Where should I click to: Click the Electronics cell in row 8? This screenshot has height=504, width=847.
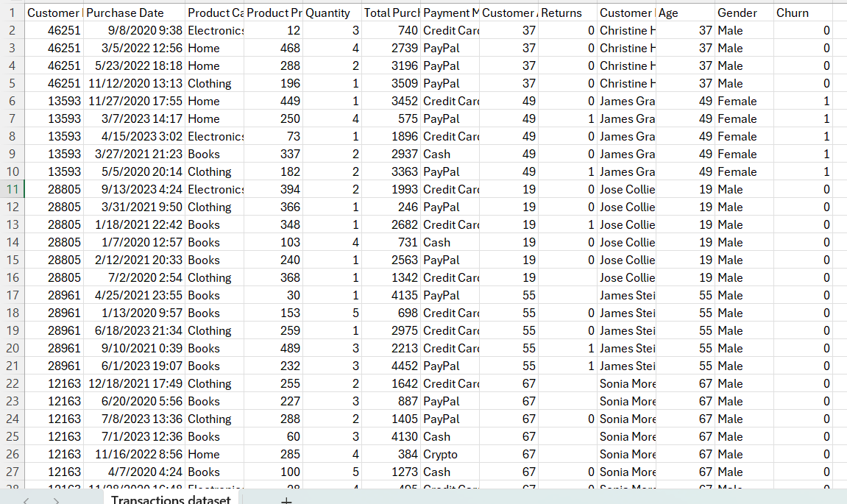pos(216,136)
